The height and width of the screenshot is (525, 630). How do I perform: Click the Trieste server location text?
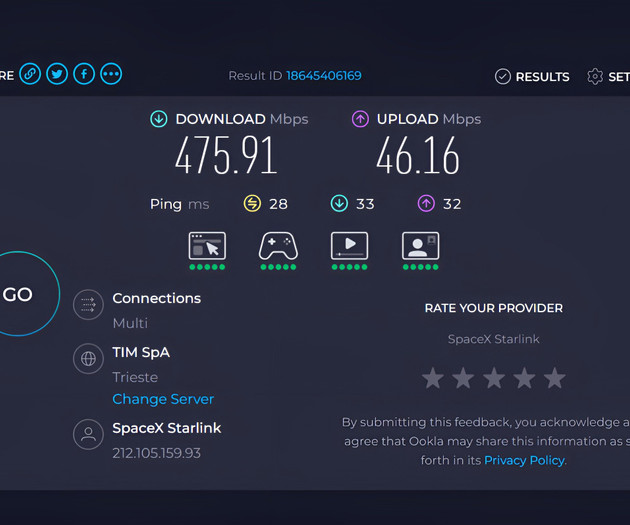click(135, 377)
